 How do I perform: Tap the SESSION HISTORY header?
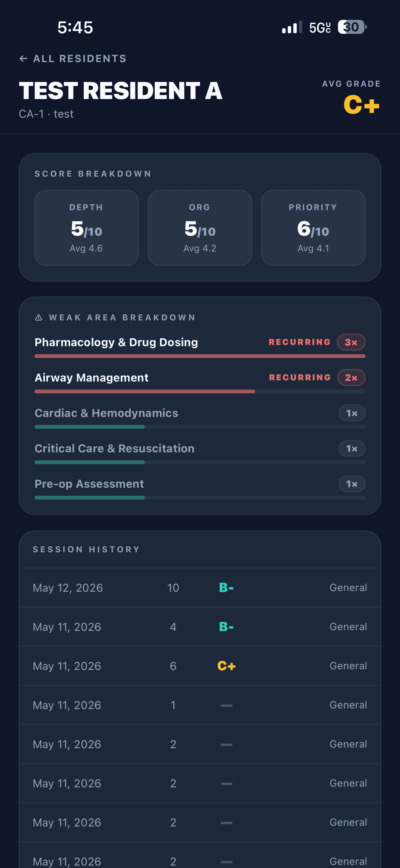pos(86,549)
